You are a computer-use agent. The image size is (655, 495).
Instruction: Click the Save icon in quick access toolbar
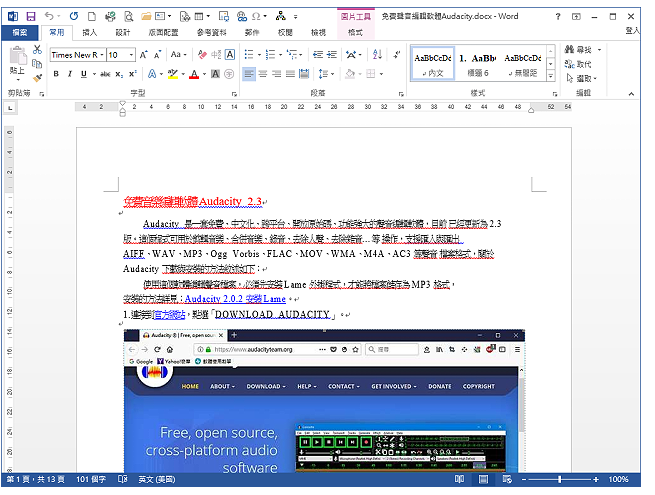click(31, 16)
